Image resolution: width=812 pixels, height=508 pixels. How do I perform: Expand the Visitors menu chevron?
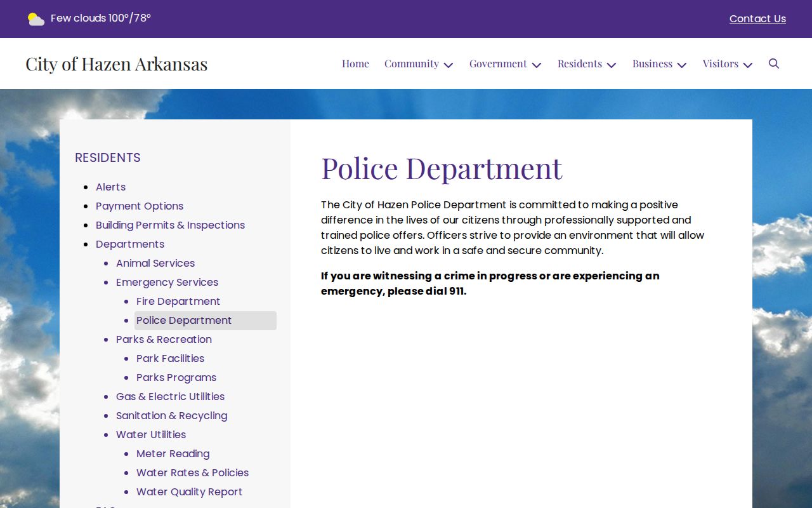click(x=748, y=65)
